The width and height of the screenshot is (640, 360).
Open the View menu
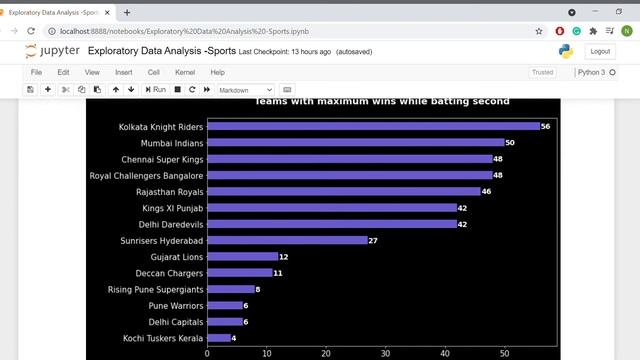pyautogui.click(x=92, y=72)
